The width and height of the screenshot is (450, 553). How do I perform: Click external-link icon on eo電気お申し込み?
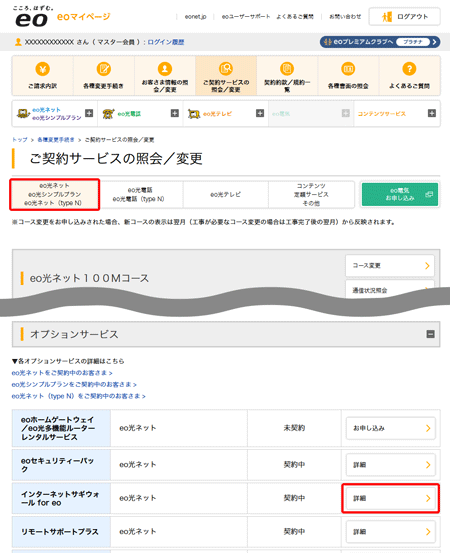click(x=429, y=194)
